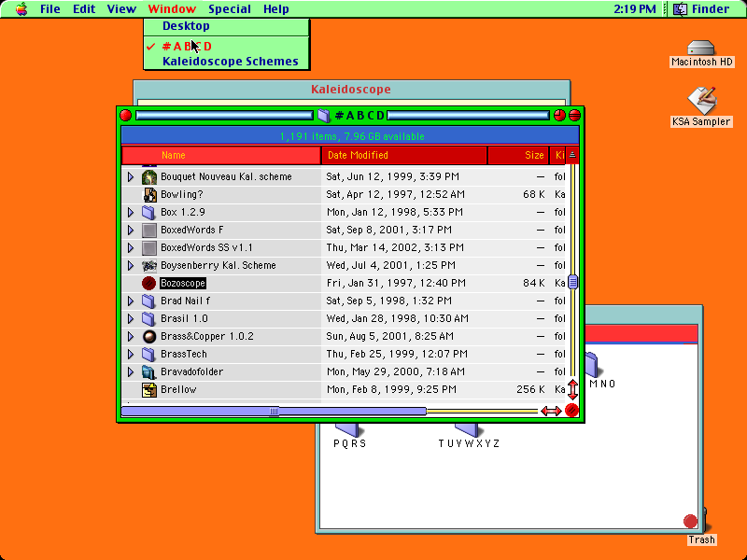This screenshot has width=747, height=560.
Task: Click the Bowling? file name
Action: point(182,194)
